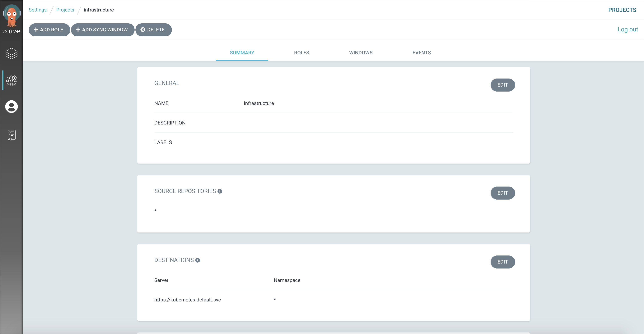This screenshot has width=644, height=334.
Task: Edit the Source Repositories section
Action: [x=502, y=193]
